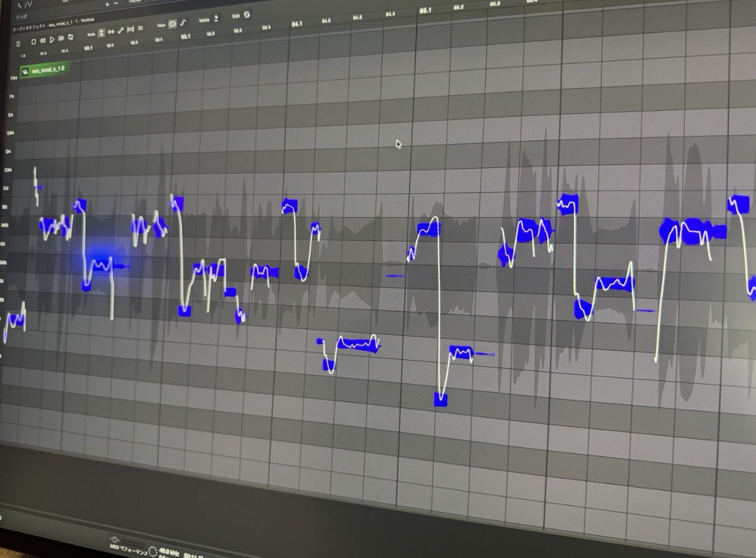Screen dimensions: 756x558
Task: Open the Vovious hamburger menu
Action: [x=19, y=44]
